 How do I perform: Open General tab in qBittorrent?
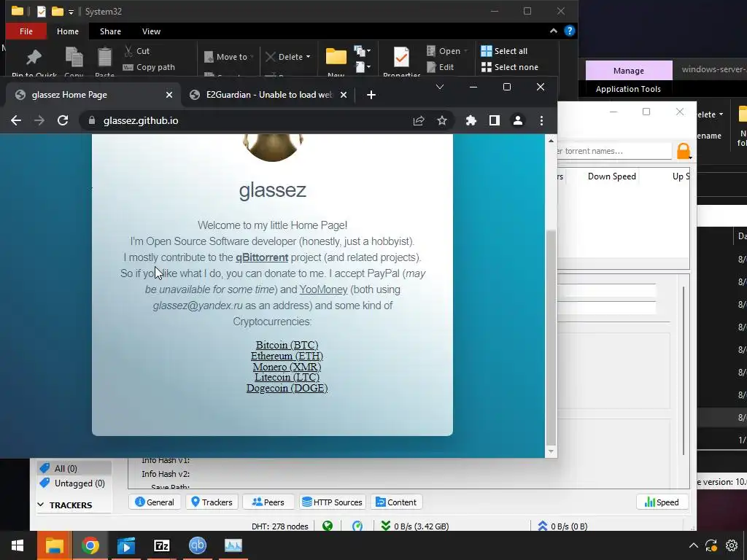point(155,502)
